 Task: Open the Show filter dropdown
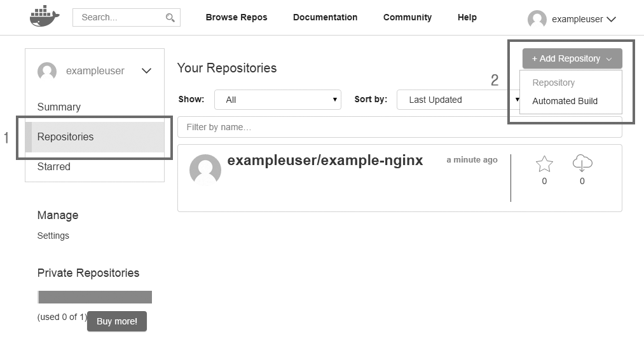[x=277, y=100]
